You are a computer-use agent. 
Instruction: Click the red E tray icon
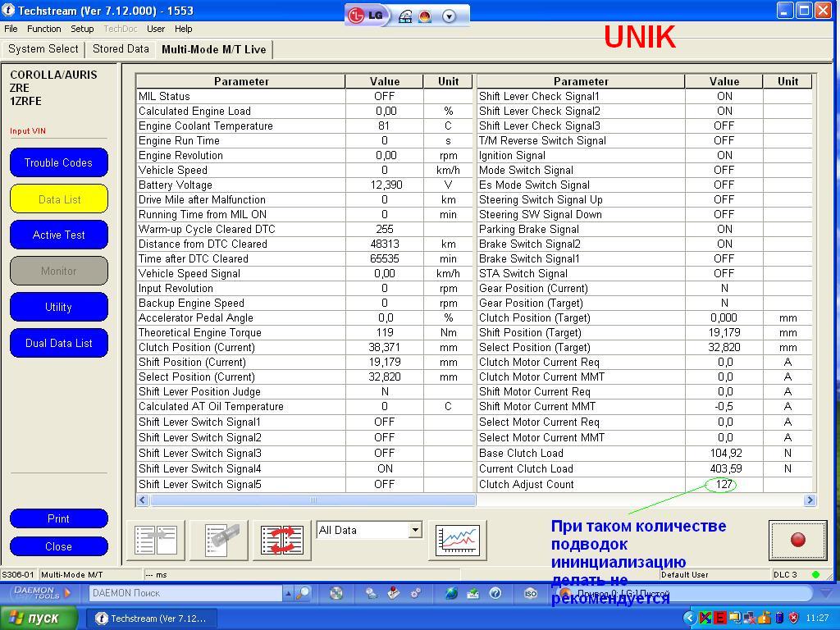[x=720, y=619]
